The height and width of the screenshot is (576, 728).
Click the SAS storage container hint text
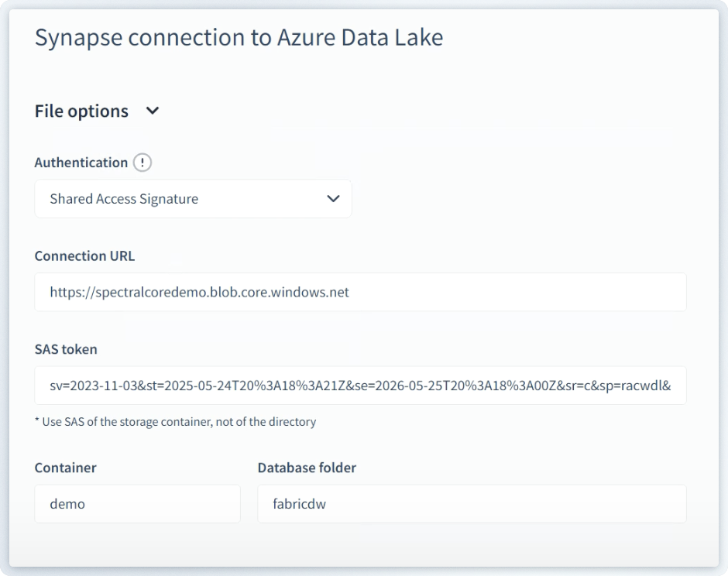pyautogui.click(x=175, y=422)
